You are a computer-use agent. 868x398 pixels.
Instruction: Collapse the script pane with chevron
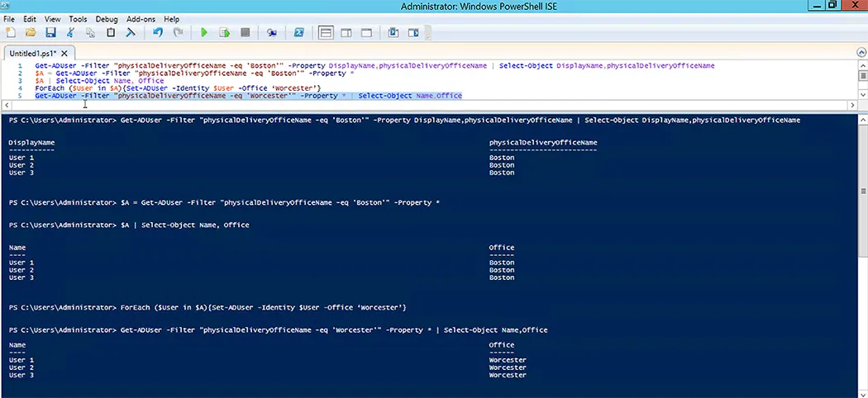pos(861,53)
